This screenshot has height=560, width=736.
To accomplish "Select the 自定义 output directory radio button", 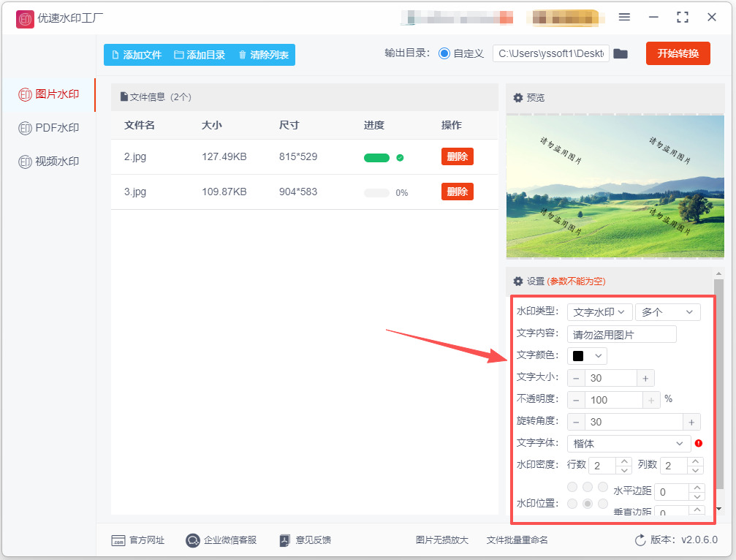I will click(444, 53).
